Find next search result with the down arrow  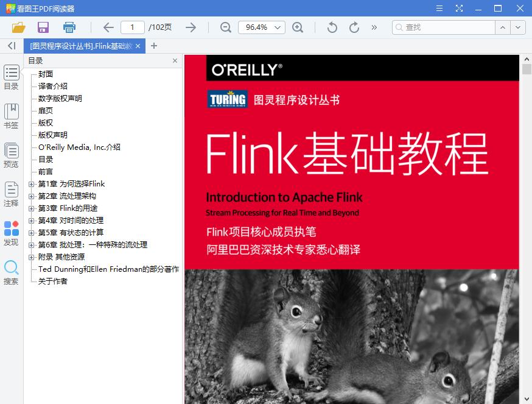[518, 27]
